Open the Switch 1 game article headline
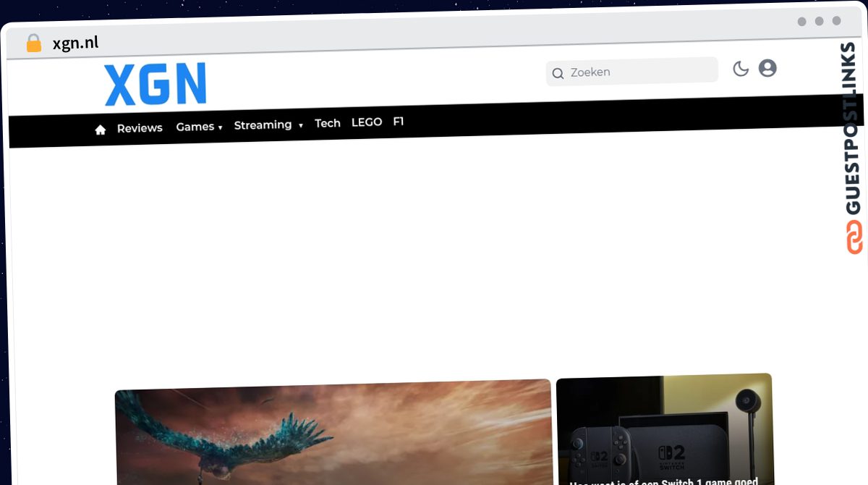Screen dimensions: 868x485 [664, 481]
